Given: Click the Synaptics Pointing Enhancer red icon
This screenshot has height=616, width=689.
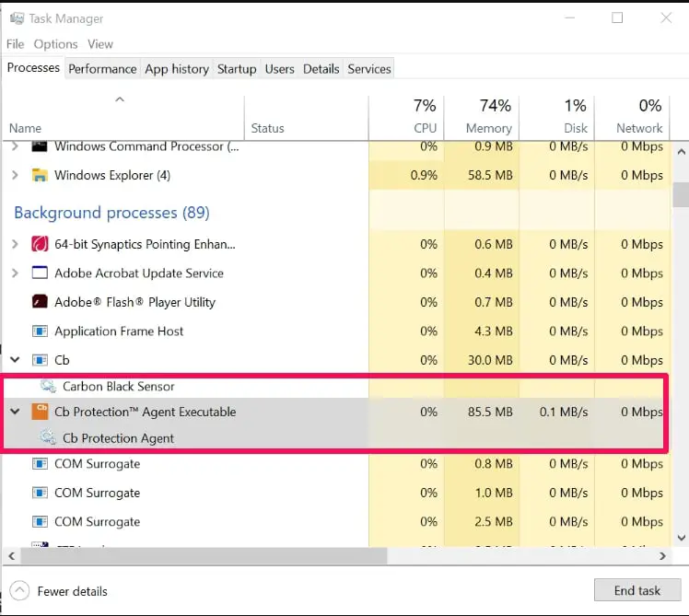Looking at the screenshot, I should pos(40,244).
